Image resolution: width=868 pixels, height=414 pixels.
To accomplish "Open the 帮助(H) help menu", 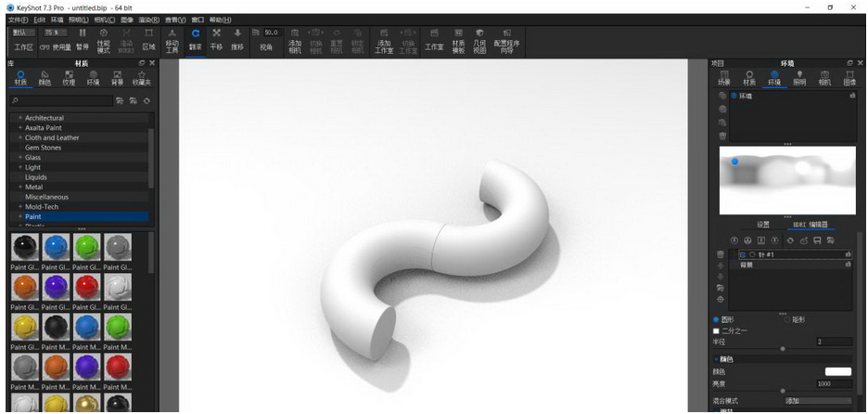I will pos(220,19).
